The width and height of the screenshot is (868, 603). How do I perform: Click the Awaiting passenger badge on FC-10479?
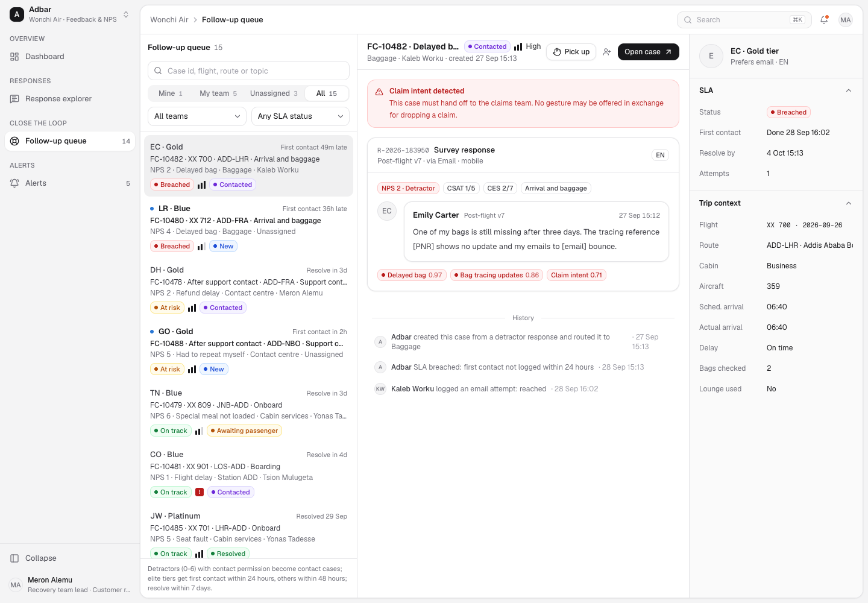click(245, 431)
